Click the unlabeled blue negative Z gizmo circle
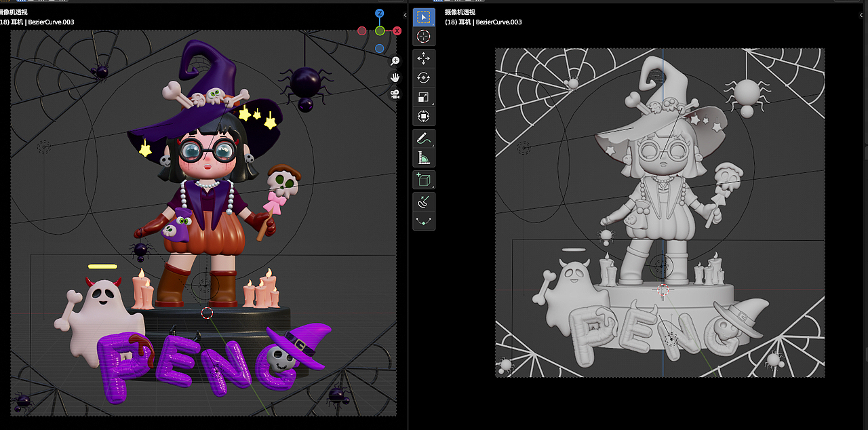This screenshot has width=868, height=430. click(380, 48)
